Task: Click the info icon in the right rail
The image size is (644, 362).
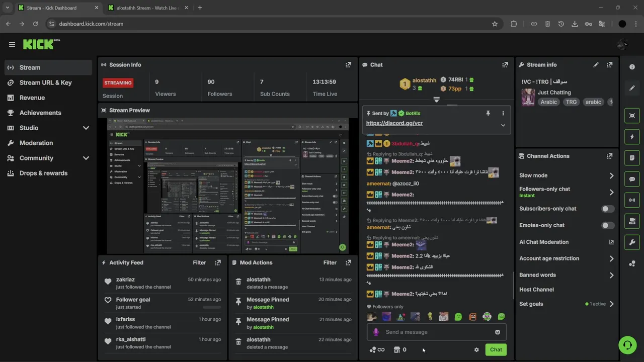Action: click(x=632, y=67)
